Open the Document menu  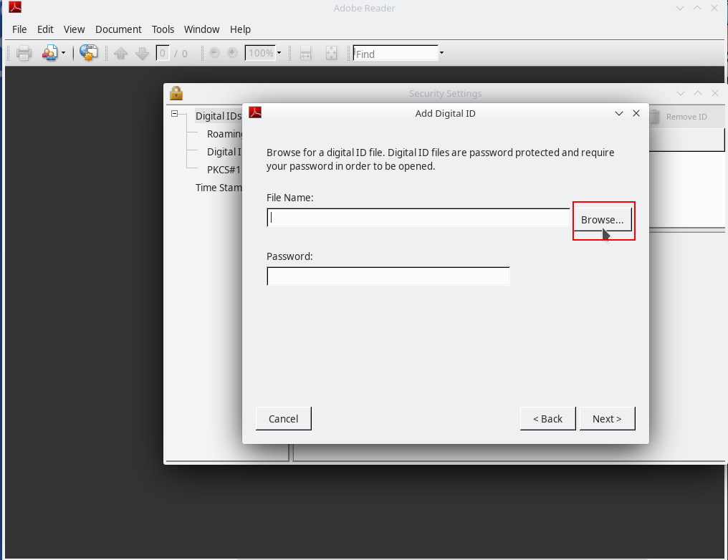click(118, 29)
